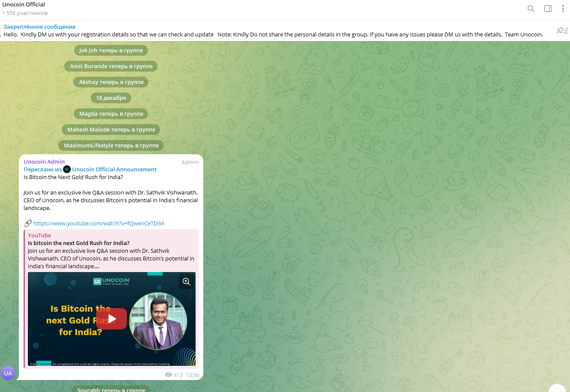Click the 15:36 message timestamp
The image size is (570, 392).
tap(193, 375)
